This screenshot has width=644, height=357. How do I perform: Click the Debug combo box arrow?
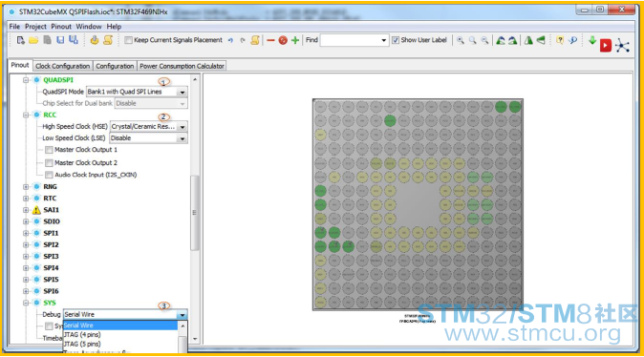tap(182, 315)
